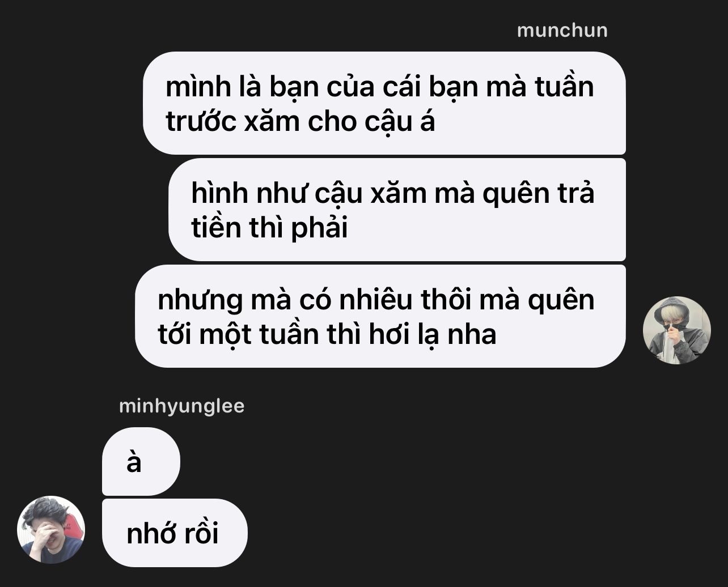Image resolution: width=728 pixels, height=587 pixels.
Task: Open munchun's hooded profile avatar
Action: click(x=676, y=330)
